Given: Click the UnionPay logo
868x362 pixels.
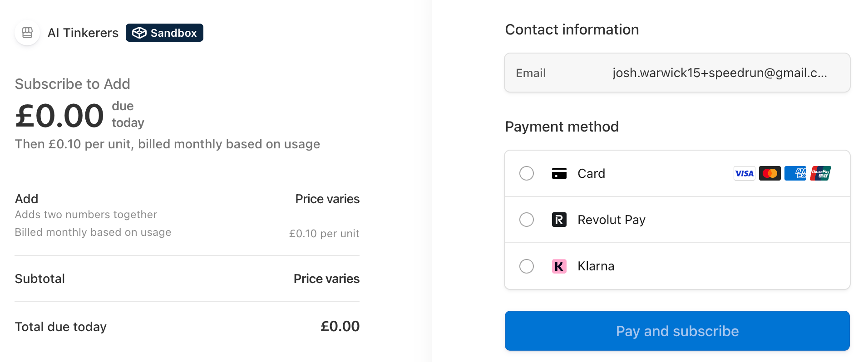Looking at the screenshot, I should (x=820, y=173).
